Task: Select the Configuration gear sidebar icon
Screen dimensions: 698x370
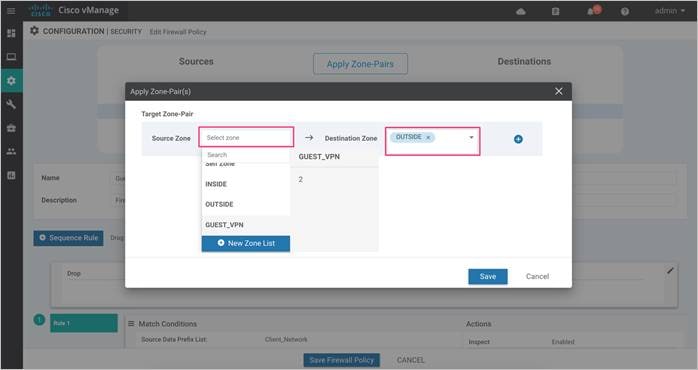Action: click(11, 81)
